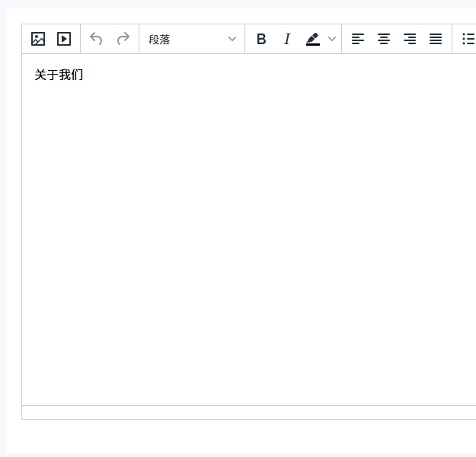Justify the text alignment
The image size is (476, 457).
(436, 39)
